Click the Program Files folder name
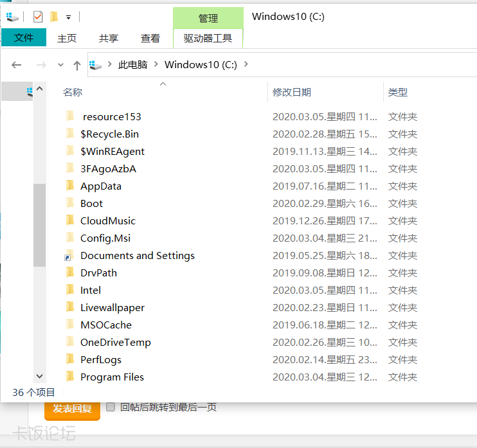 pos(112,377)
